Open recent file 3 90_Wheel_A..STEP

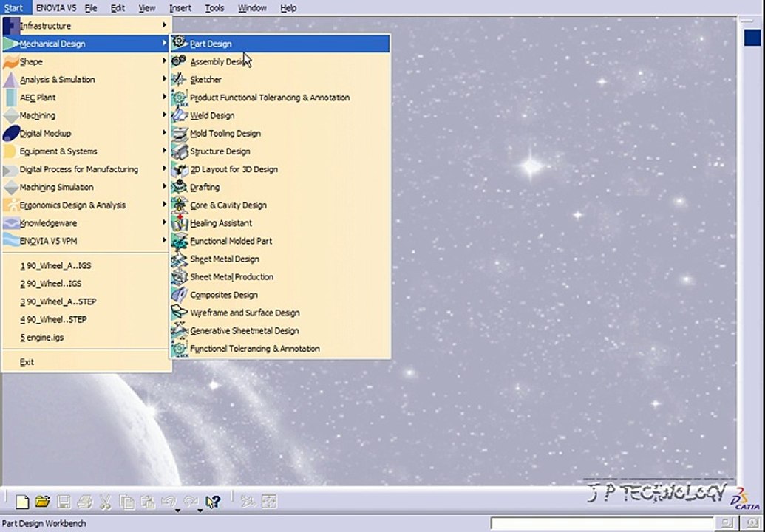(86, 301)
